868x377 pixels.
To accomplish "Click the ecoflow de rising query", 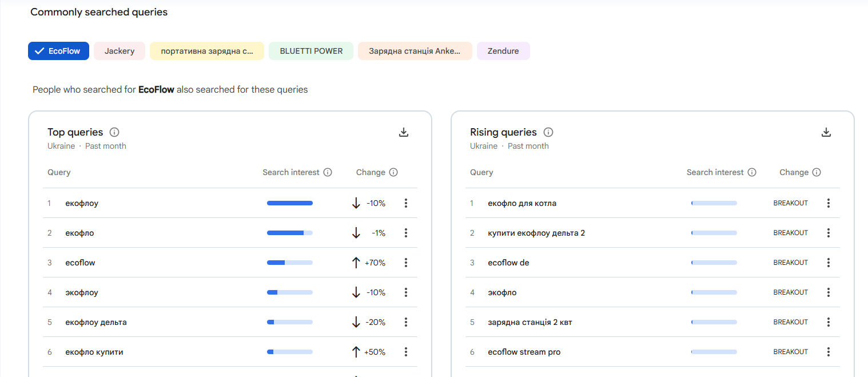I will coord(508,263).
